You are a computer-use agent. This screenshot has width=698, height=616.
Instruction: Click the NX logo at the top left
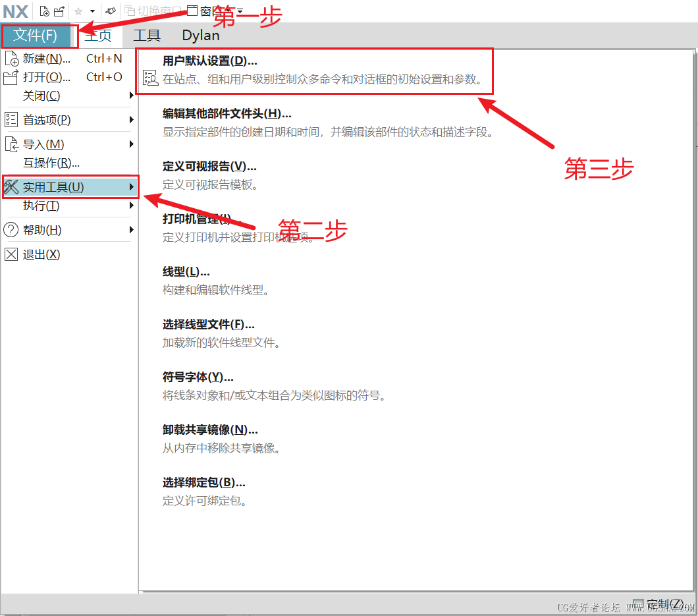pos(16,12)
